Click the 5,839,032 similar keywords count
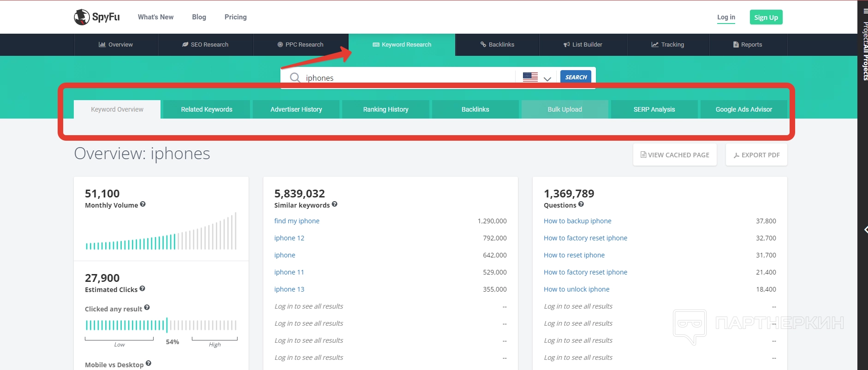The image size is (868, 370). click(x=299, y=194)
